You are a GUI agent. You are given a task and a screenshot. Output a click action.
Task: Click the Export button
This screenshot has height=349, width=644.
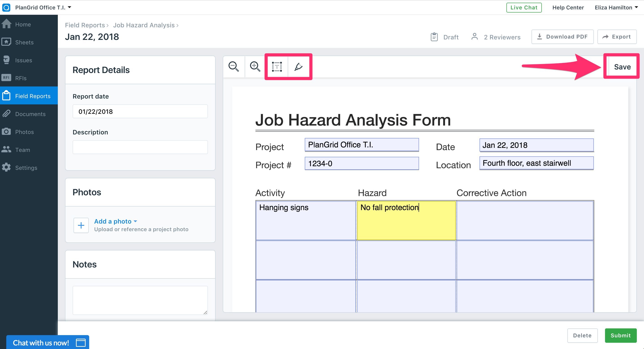(617, 37)
